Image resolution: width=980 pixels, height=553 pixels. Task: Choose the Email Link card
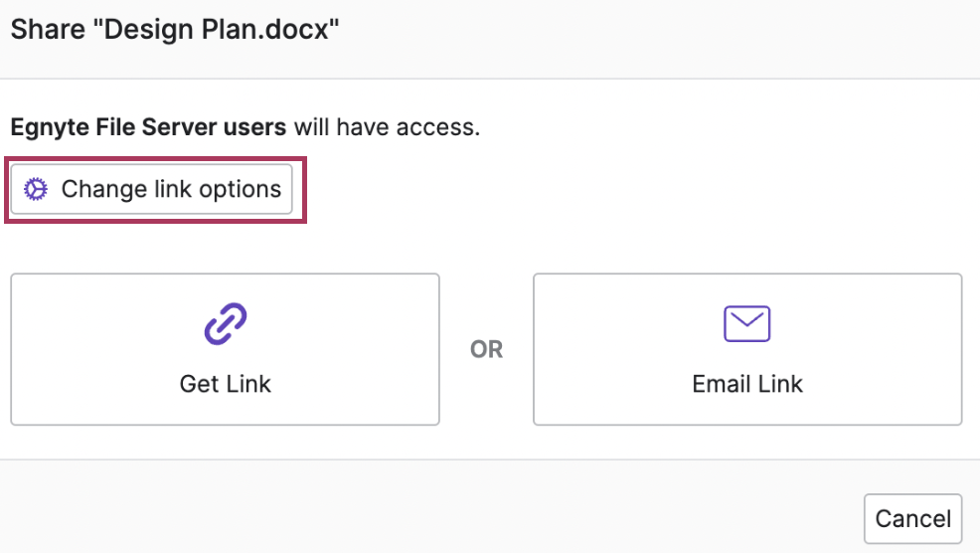[x=747, y=349]
